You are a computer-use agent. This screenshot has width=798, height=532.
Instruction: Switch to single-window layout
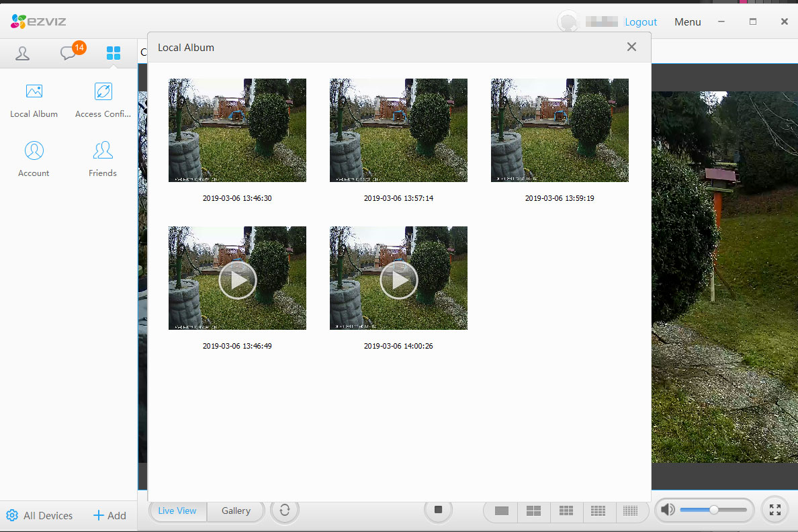pyautogui.click(x=501, y=511)
